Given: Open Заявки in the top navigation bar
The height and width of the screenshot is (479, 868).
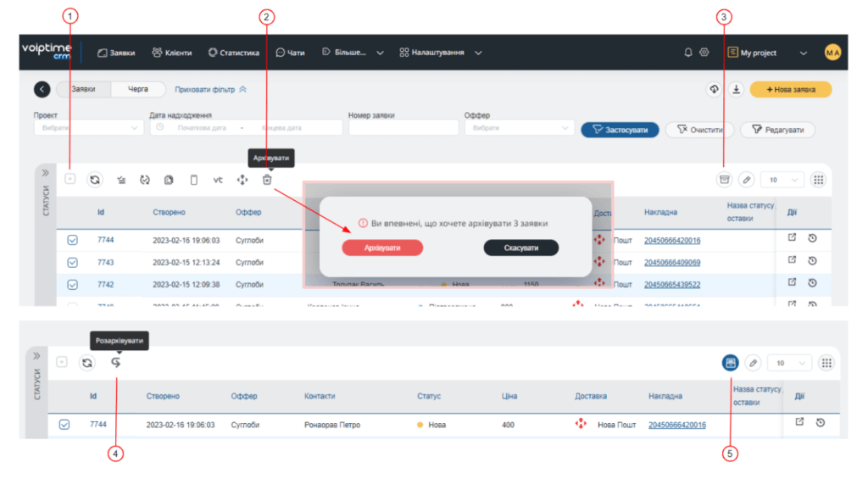Looking at the screenshot, I should click(116, 53).
